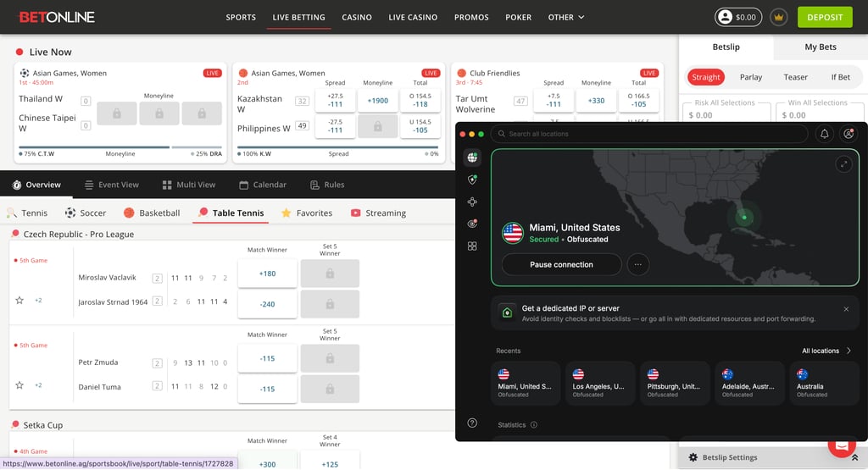
Task: Open LIVE BETTING in top navigation
Action: (299, 17)
